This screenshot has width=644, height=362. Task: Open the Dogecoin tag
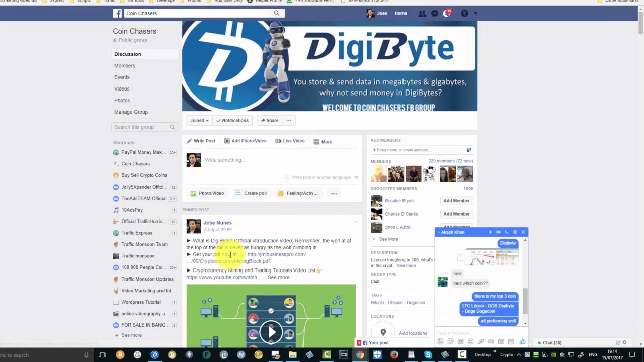point(416,303)
